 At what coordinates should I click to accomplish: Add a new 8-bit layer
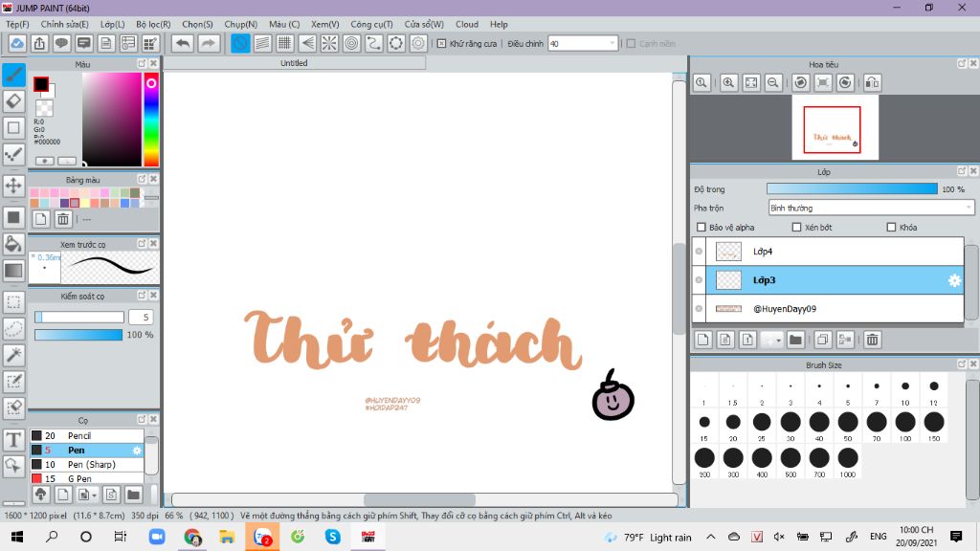(725, 340)
